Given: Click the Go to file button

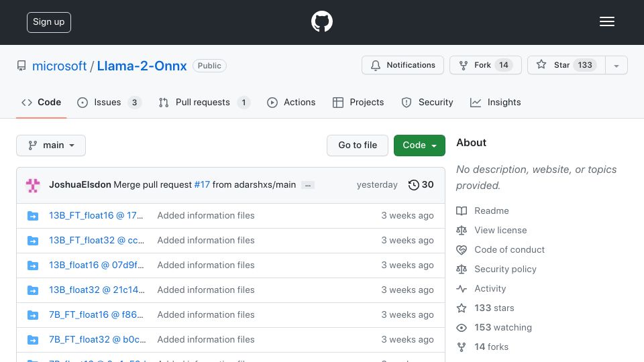Looking at the screenshot, I should click(358, 145).
